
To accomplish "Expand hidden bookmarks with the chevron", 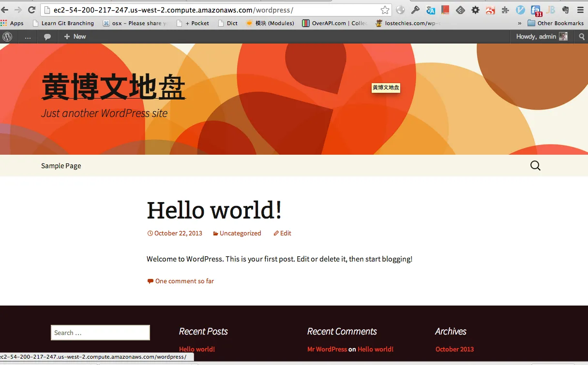I will (519, 23).
